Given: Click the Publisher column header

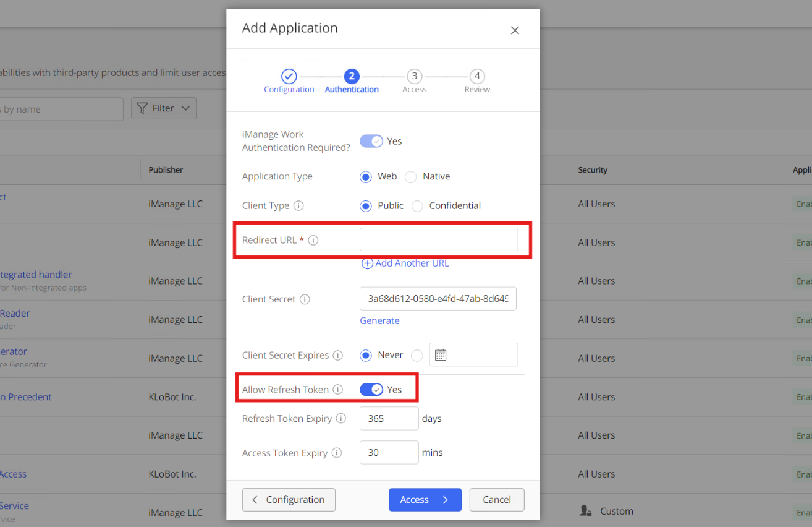Looking at the screenshot, I should 166,170.
